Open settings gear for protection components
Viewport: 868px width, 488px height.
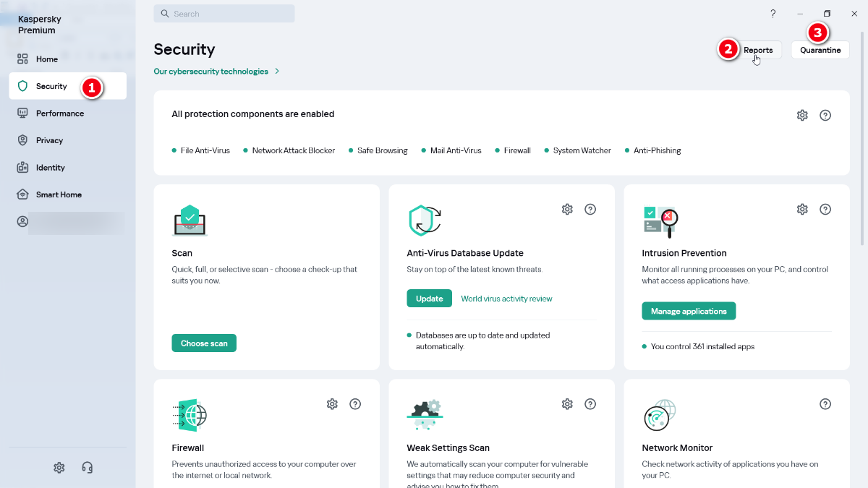802,115
